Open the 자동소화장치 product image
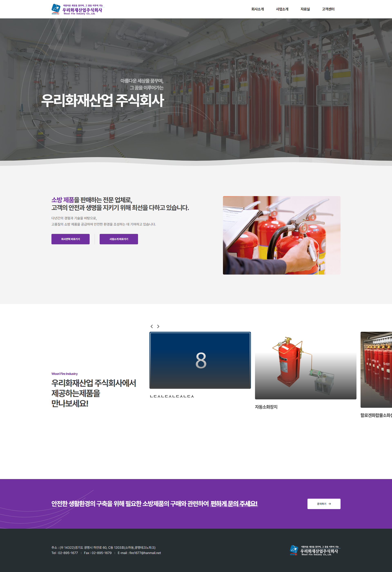392x572 pixels. click(x=305, y=365)
